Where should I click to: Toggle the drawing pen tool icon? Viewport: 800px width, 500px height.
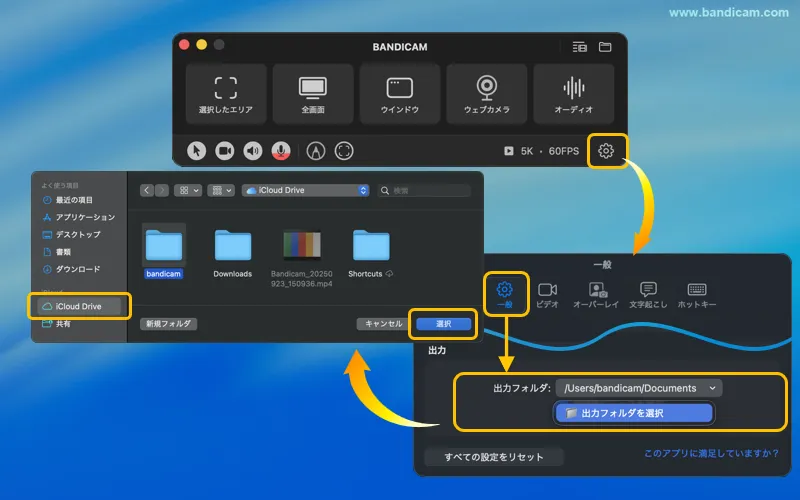click(316, 151)
